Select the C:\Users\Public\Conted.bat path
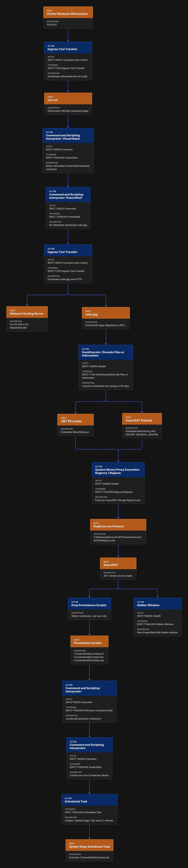188x868 pixels. coord(89,657)
